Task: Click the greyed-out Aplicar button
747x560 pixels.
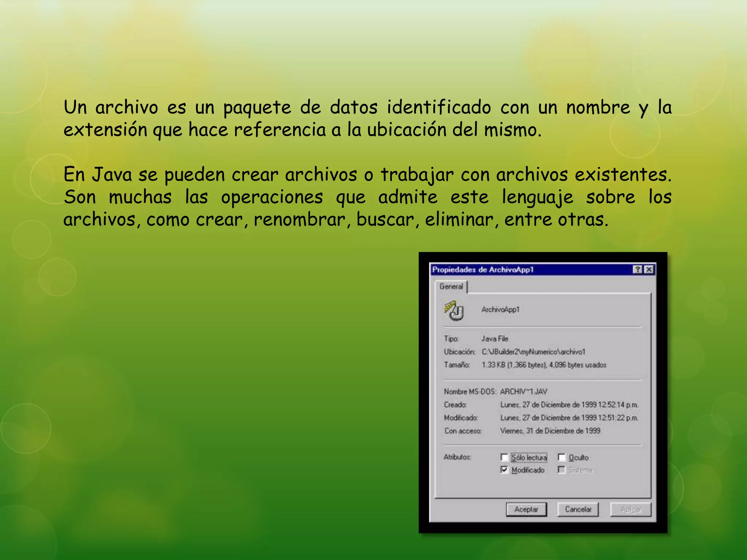Action: pos(631,509)
